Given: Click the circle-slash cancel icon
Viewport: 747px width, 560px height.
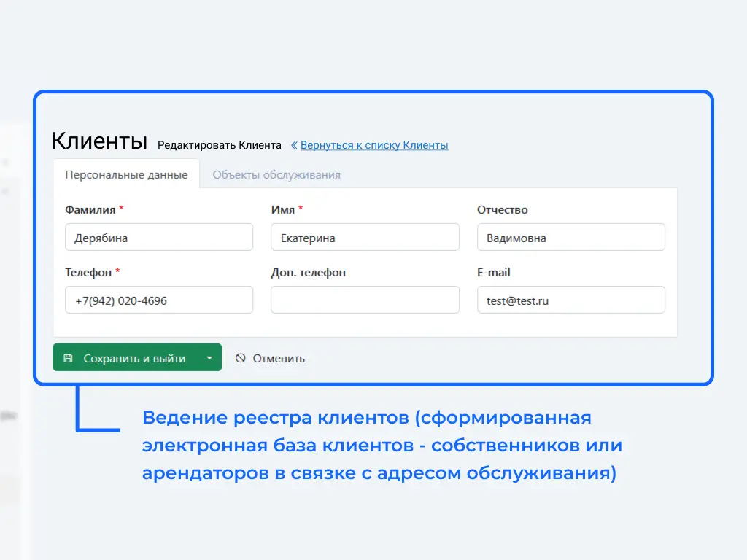Looking at the screenshot, I should (241, 358).
